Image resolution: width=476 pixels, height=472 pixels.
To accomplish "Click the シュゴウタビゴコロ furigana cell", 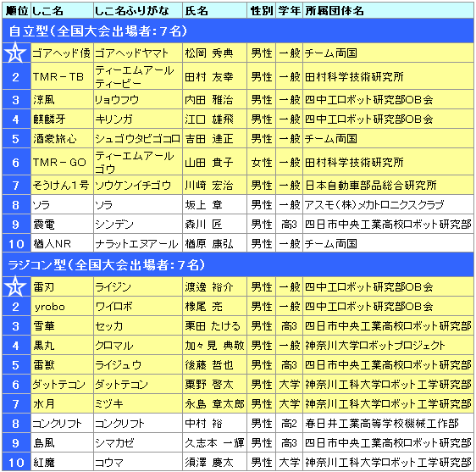I will [138, 139].
